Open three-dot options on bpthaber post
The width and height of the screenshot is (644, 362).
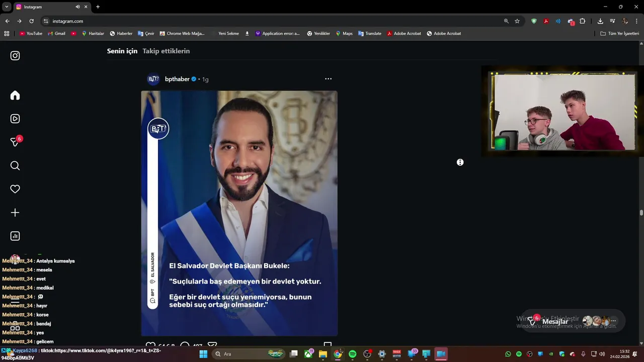[328, 79]
